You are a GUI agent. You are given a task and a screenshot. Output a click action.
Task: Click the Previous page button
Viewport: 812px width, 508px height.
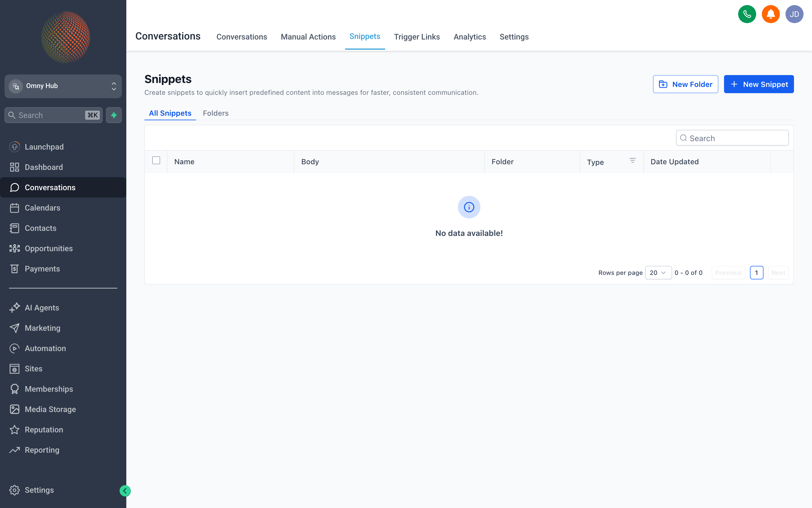pos(728,272)
